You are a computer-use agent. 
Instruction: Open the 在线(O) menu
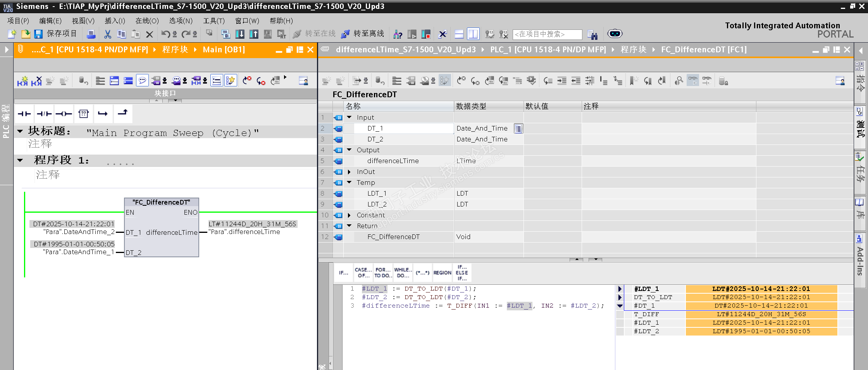tap(147, 21)
